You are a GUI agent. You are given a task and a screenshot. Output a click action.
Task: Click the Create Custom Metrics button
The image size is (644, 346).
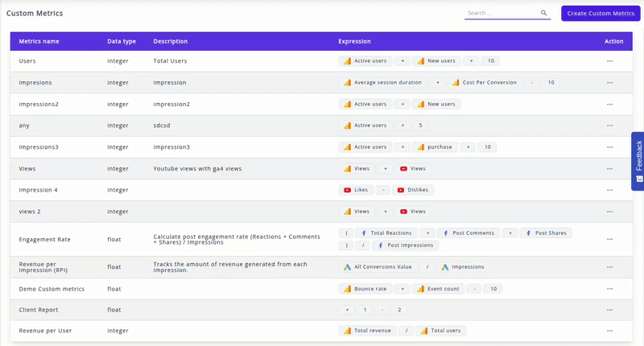pos(601,13)
